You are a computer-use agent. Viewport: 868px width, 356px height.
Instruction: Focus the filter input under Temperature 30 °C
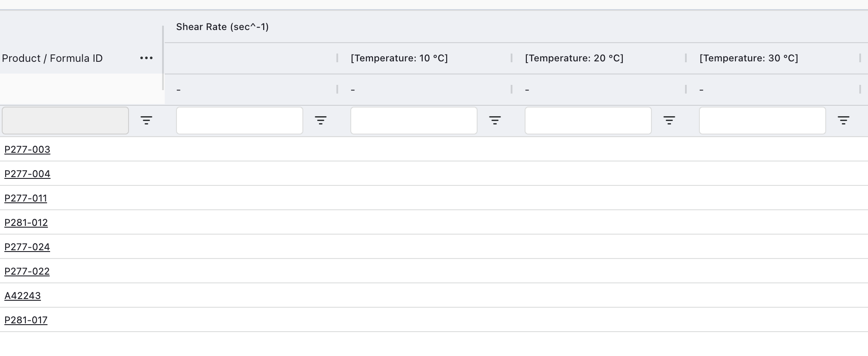(x=762, y=121)
